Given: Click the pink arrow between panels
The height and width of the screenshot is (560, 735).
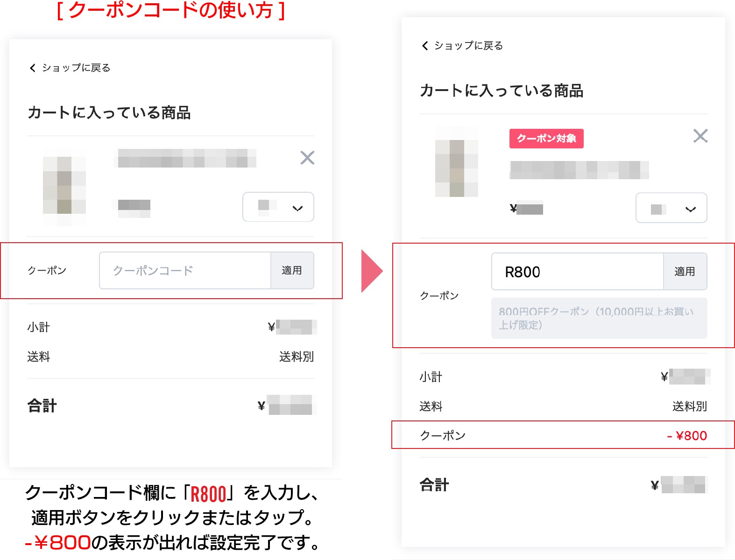Looking at the screenshot, I should pos(372,271).
